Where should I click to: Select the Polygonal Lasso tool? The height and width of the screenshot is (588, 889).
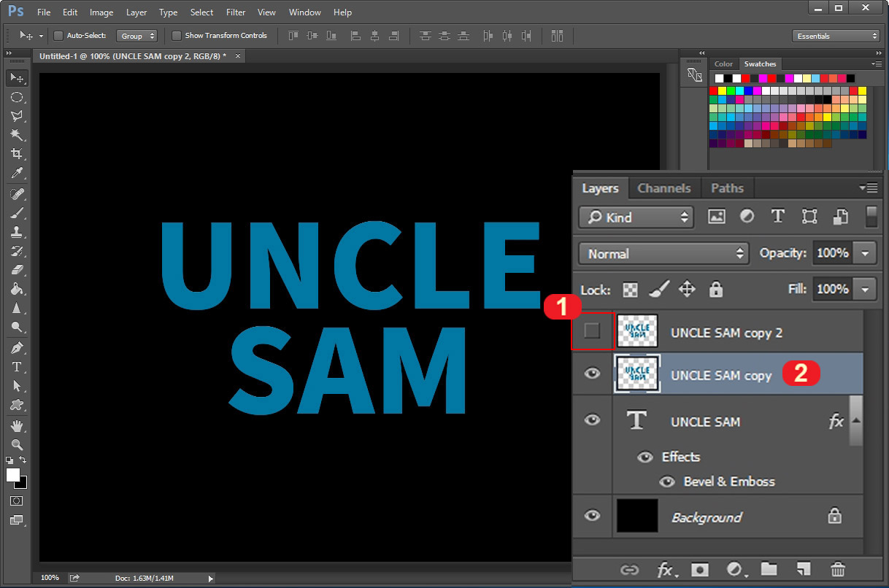click(x=17, y=115)
